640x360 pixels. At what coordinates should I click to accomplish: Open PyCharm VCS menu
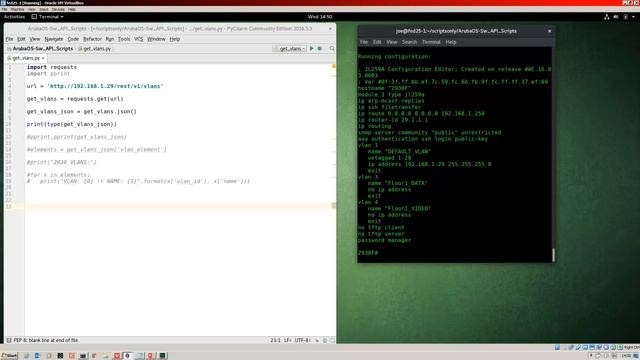139,39
